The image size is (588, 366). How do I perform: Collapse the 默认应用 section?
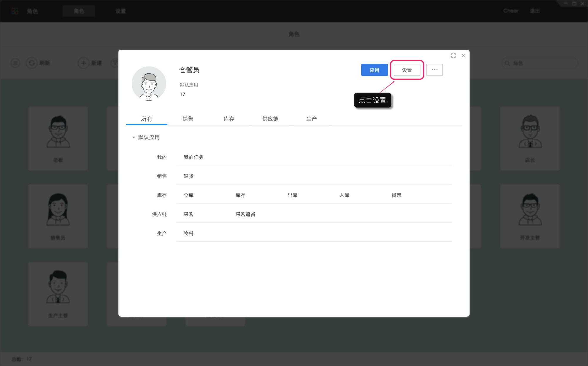(133, 137)
